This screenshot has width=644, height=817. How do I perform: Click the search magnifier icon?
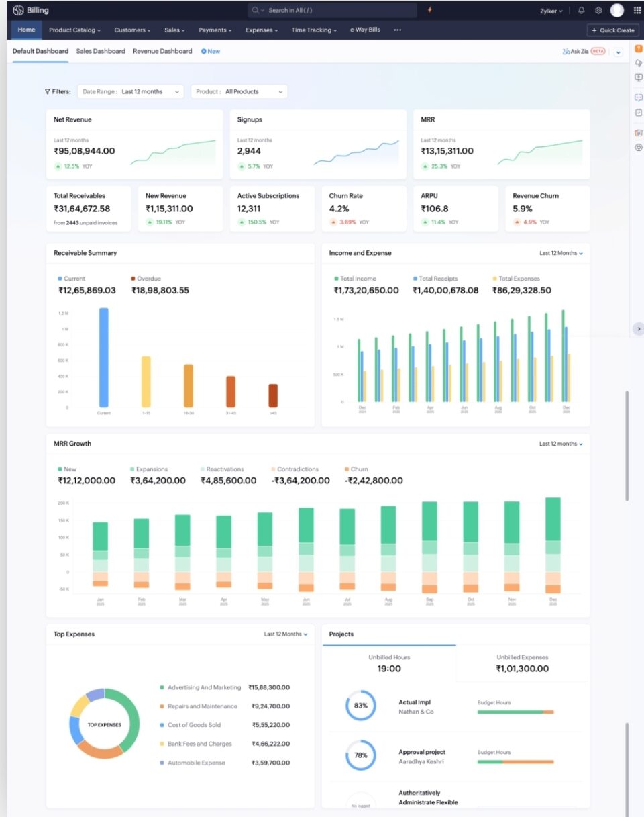256,11
